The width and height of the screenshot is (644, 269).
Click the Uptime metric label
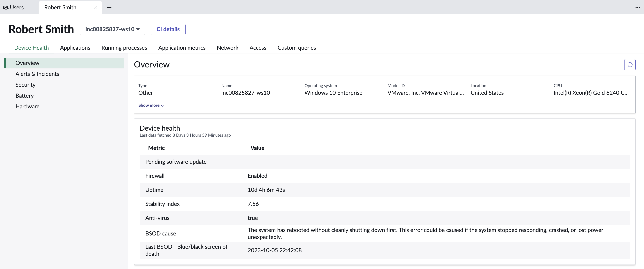coord(154,190)
